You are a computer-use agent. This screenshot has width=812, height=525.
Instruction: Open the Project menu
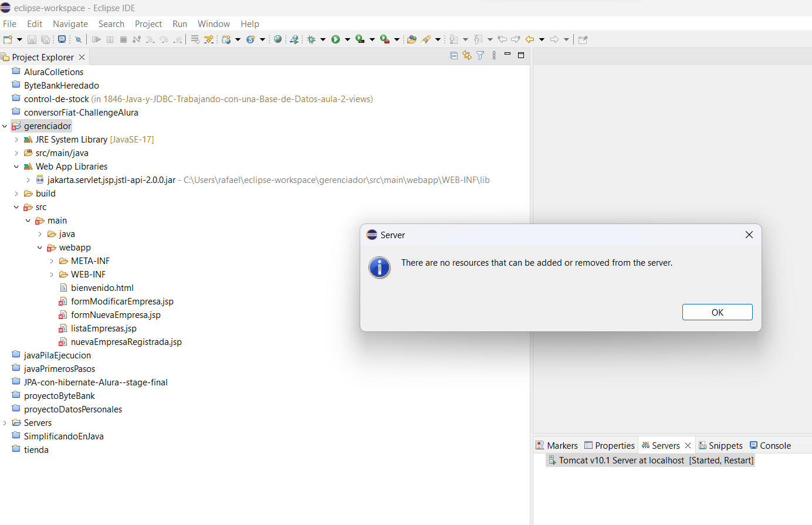click(x=148, y=23)
